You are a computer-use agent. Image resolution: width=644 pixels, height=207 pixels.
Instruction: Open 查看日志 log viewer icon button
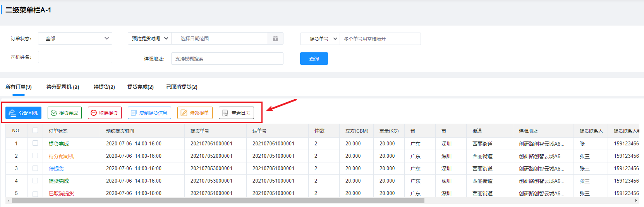pyautogui.click(x=236, y=113)
